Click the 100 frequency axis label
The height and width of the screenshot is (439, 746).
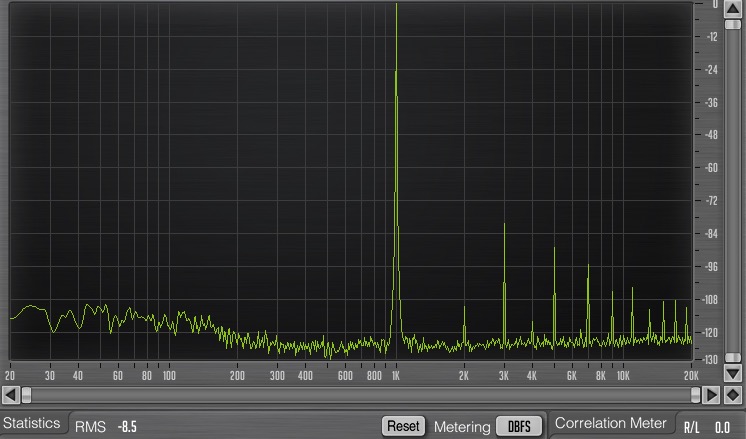pos(169,376)
